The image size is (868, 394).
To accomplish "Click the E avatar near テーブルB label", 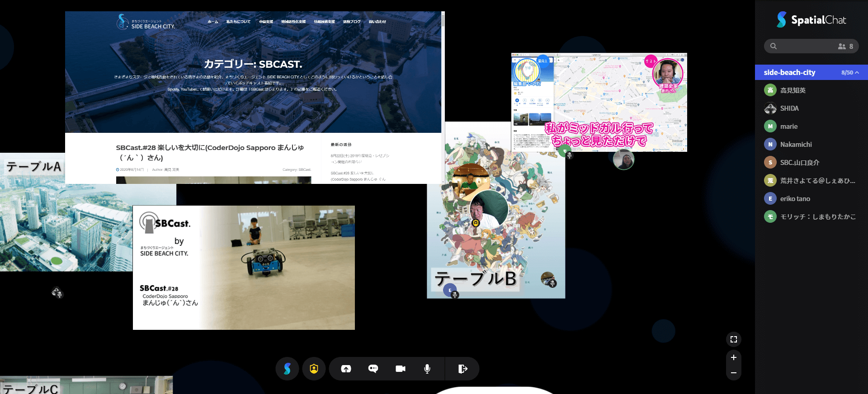I will (450, 290).
